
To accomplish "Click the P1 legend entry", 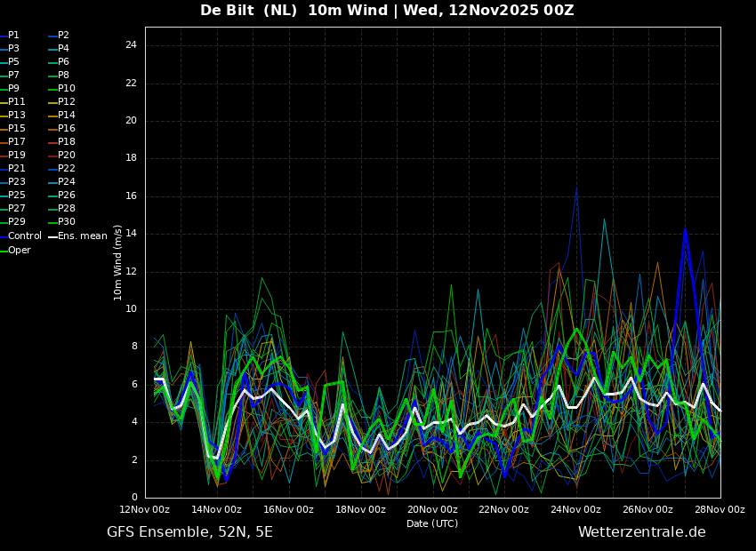I will point(13,36).
